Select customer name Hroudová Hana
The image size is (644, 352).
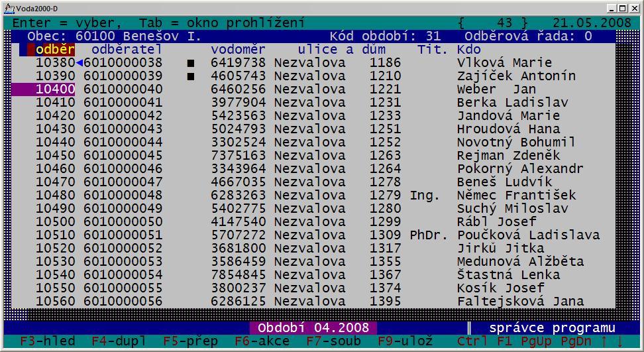click(508, 129)
